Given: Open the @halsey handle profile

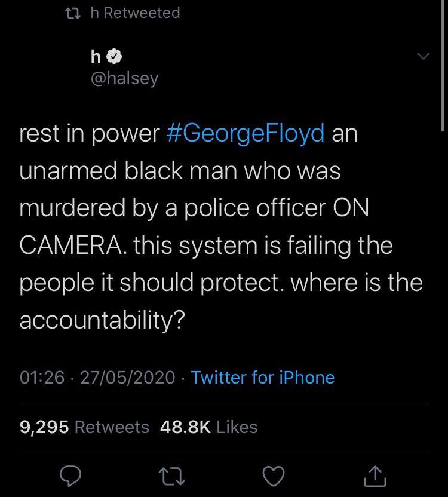Looking at the screenshot, I should click(124, 78).
